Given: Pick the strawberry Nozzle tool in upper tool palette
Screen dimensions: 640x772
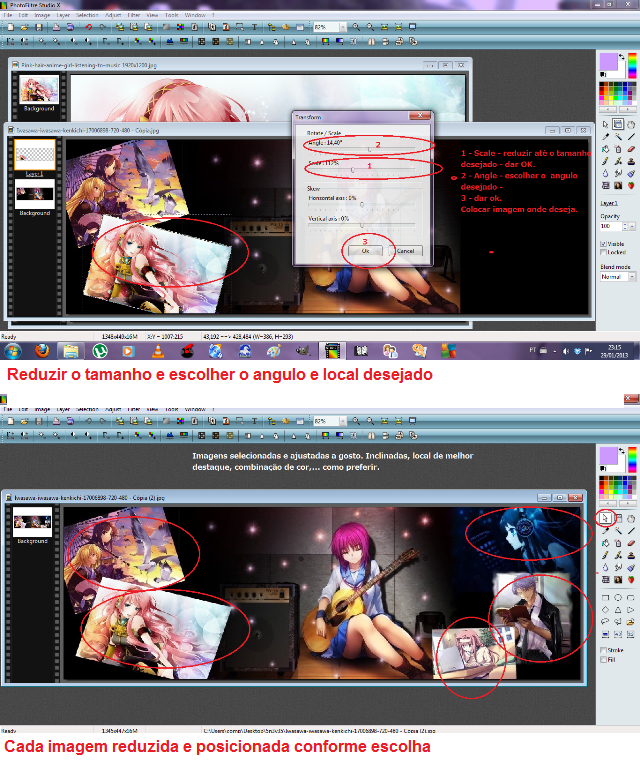Looking at the screenshot, I should 631,186.
